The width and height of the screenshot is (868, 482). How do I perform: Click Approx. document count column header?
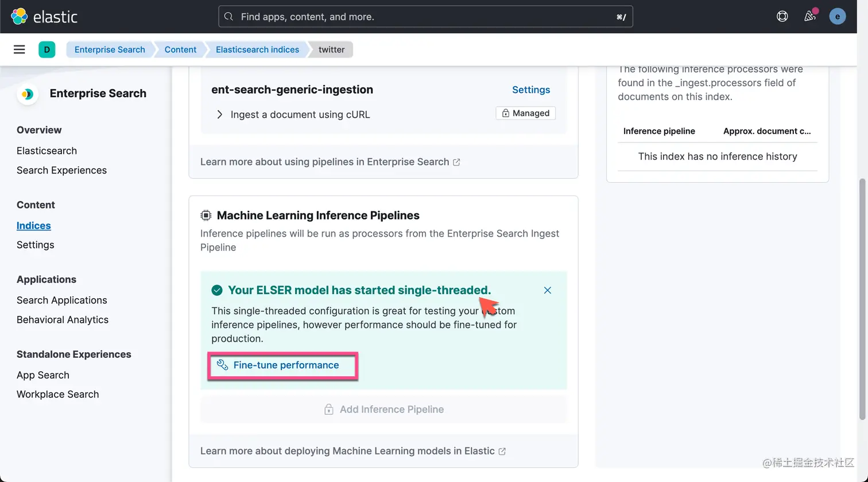(x=767, y=131)
